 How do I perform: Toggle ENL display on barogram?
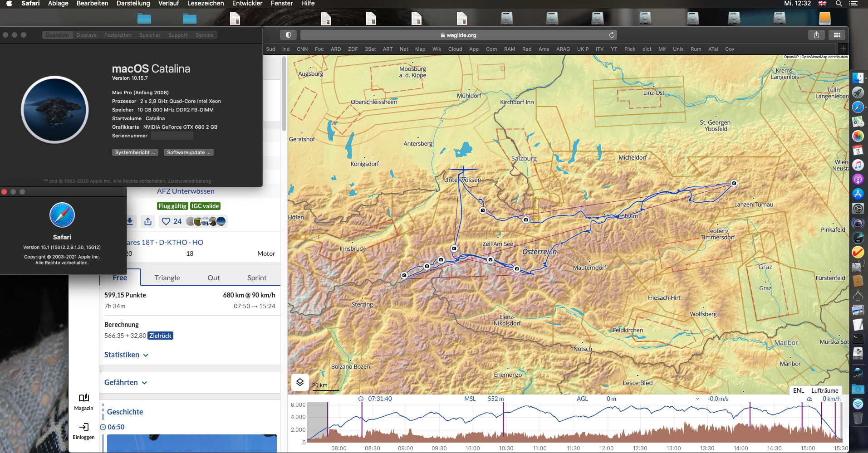point(798,390)
